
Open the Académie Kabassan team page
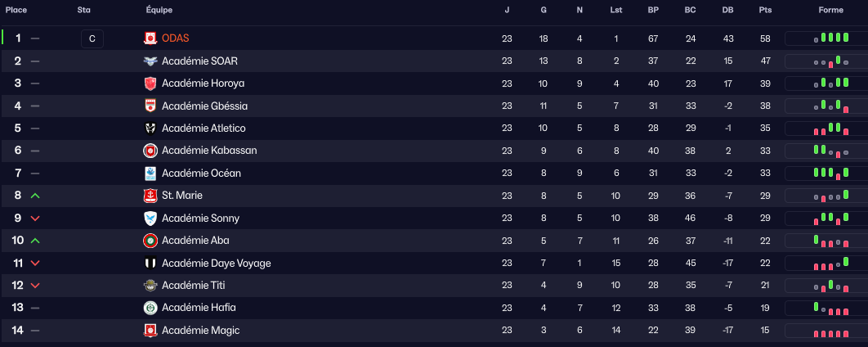[x=209, y=151]
